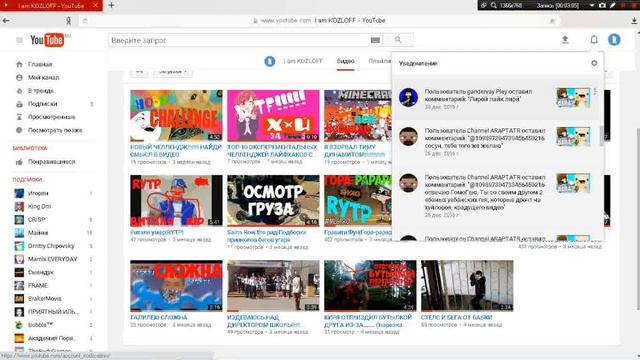Click the channel avatar beside I am KOZLOFF
This screenshot has height=360, width=640.
[269, 61]
